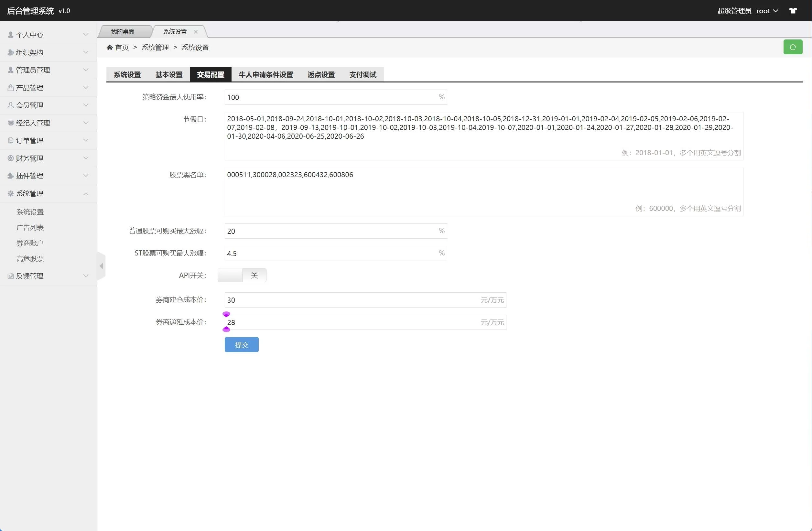Click the 个人中心 user icon
Viewport: 812px width, 531px height.
11,35
